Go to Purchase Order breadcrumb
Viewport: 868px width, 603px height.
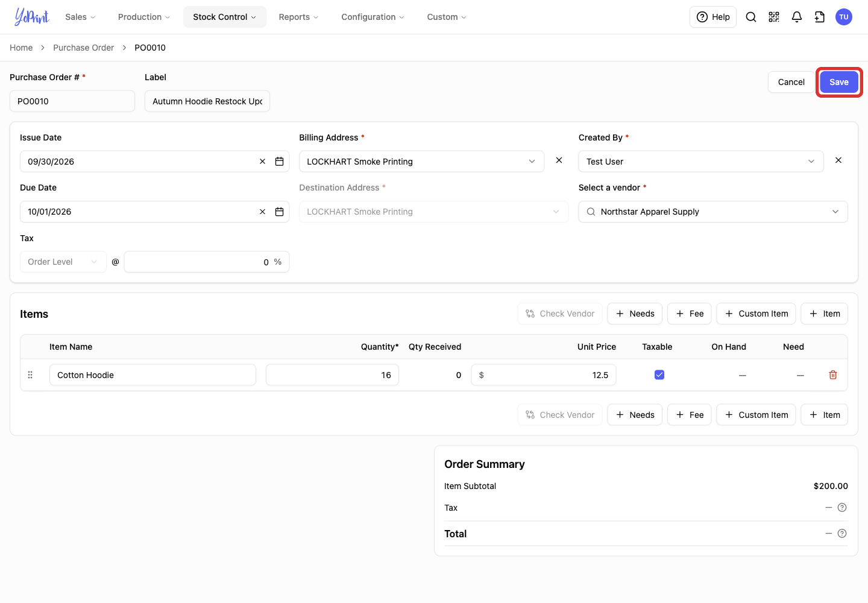[83, 48]
